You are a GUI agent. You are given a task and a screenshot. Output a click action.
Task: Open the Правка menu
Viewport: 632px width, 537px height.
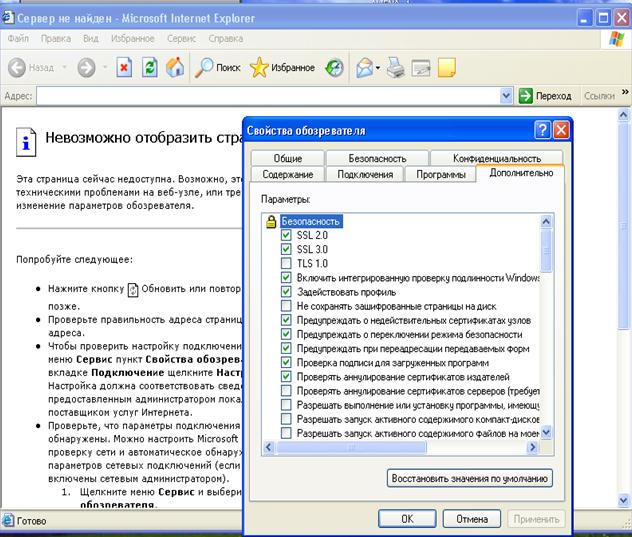[56, 39]
